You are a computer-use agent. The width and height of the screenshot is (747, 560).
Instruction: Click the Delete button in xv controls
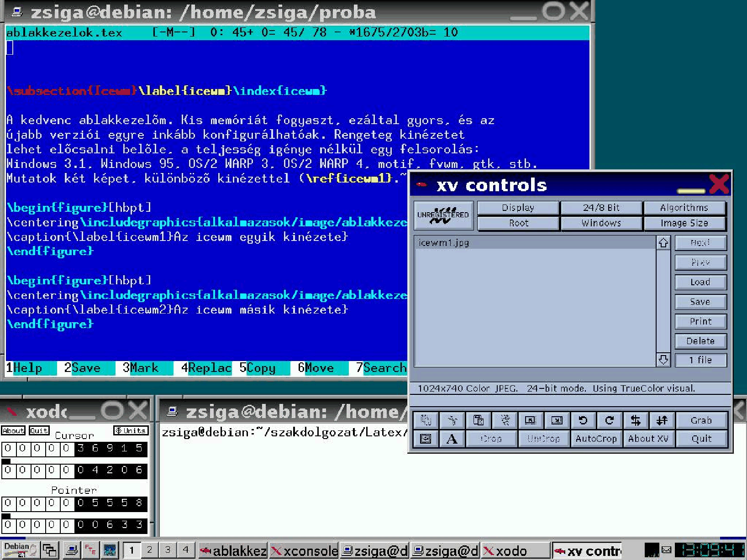[700, 341]
